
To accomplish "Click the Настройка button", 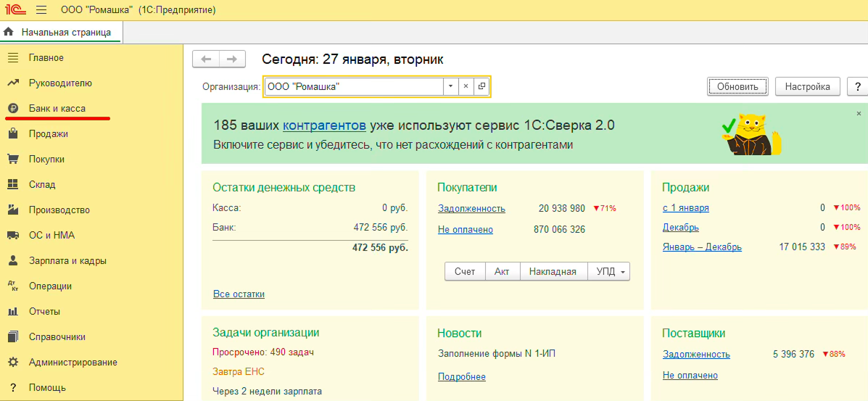I will tap(808, 87).
